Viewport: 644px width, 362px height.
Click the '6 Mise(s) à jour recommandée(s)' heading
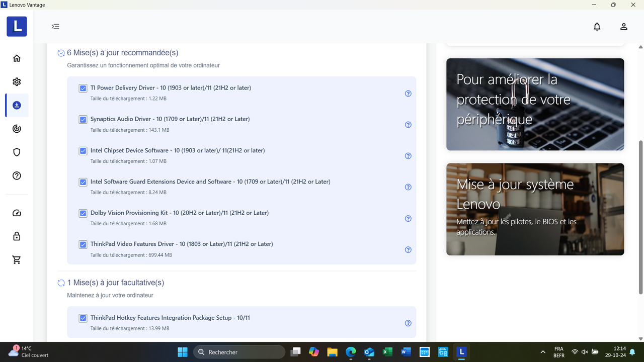123,53
